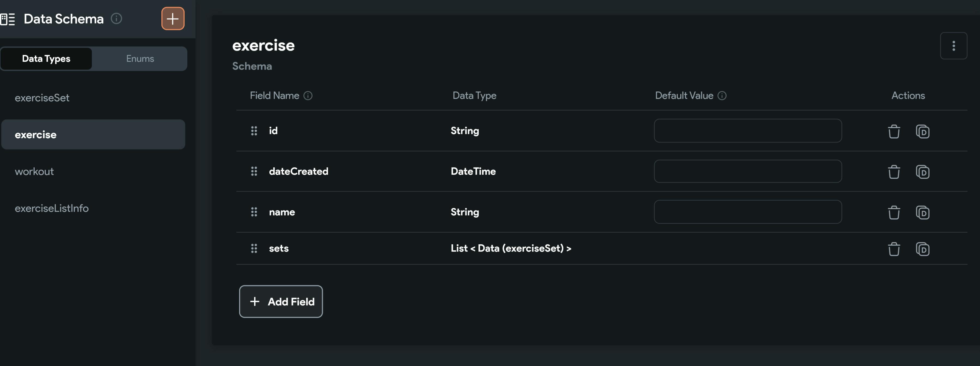Switch to the Enums tab
The width and height of the screenshot is (980, 366).
pyautogui.click(x=140, y=59)
